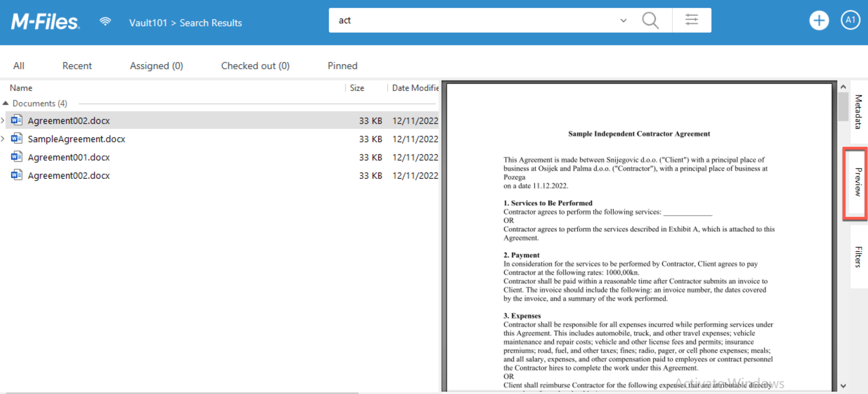
Task: Select the last Agreement002.docx file name
Action: [69, 175]
